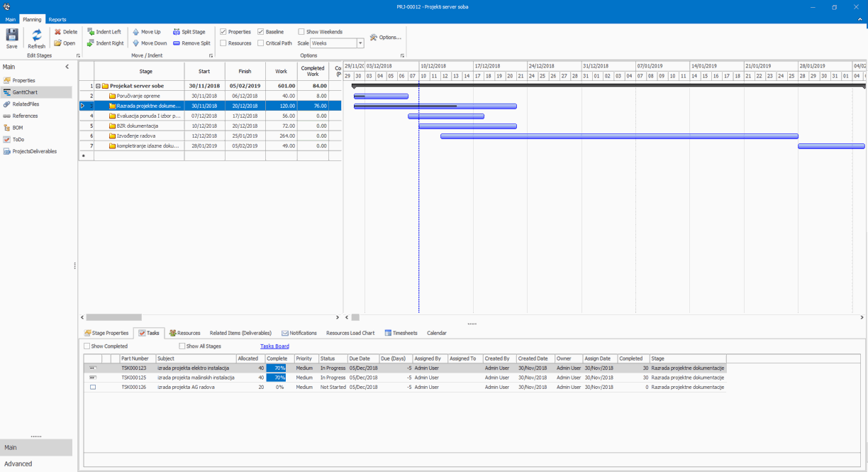The image size is (868, 472).
Task: Select the Indent Right tool
Action: [x=104, y=43]
